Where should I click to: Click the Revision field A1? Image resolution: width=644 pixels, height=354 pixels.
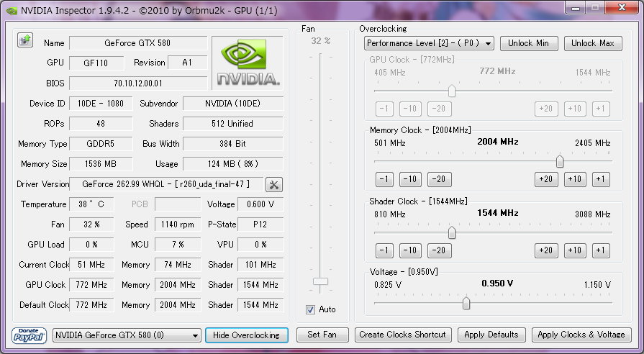(187, 63)
